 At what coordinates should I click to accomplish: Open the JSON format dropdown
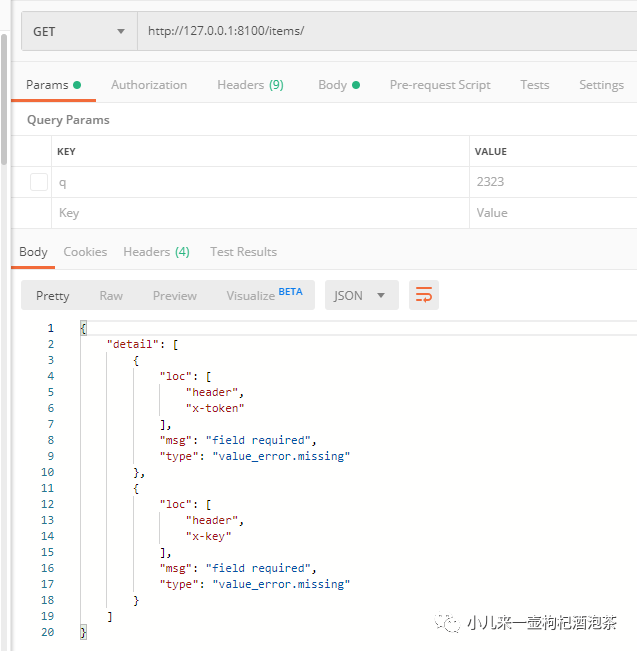coord(361,295)
